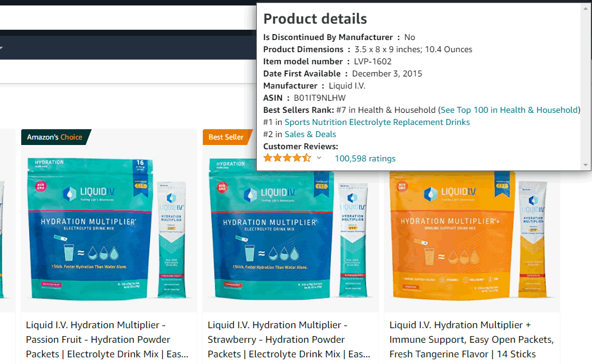Open the 100,598 ratings link

coord(365,158)
